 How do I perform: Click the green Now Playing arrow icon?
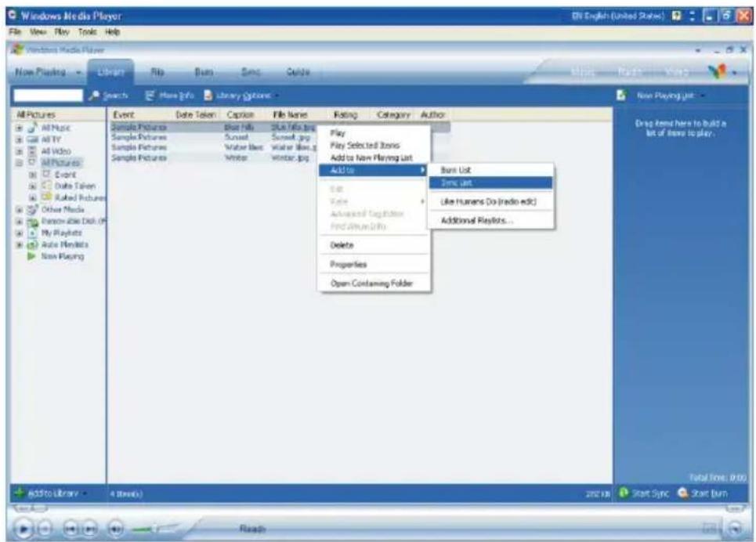point(32,256)
